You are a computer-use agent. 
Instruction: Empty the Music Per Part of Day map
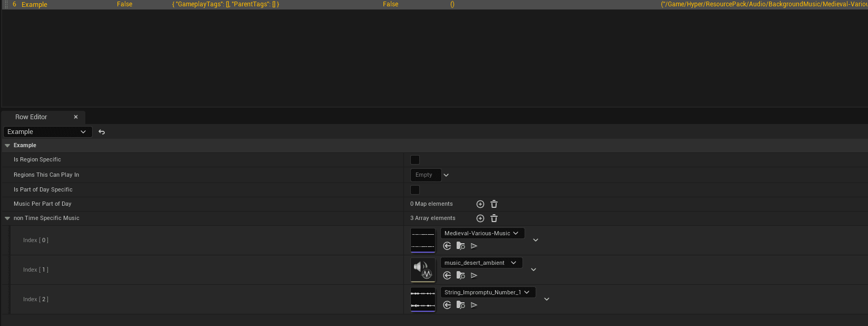pyautogui.click(x=494, y=204)
